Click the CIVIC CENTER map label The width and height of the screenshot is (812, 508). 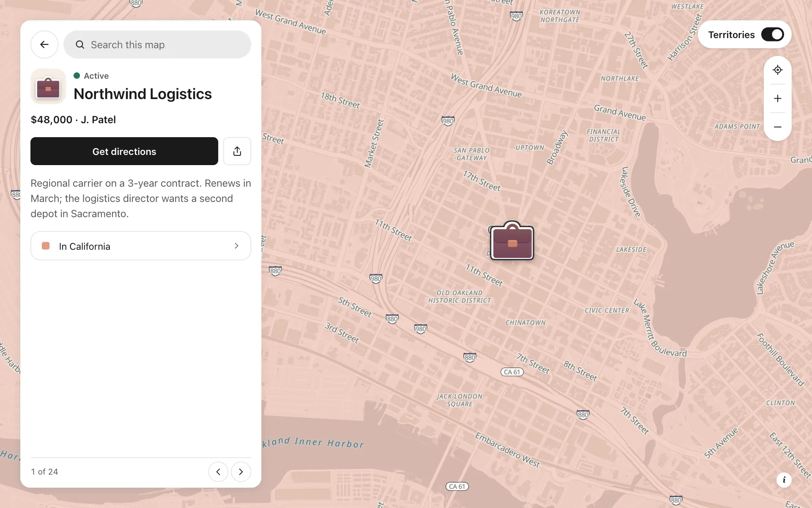[x=607, y=311]
